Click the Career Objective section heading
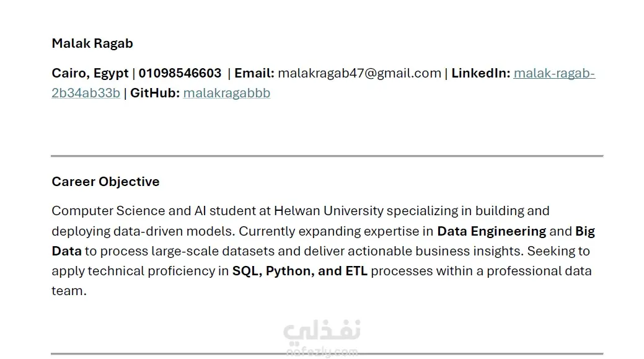Image resolution: width=644 pixels, height=359 pixels. point(105,182)
